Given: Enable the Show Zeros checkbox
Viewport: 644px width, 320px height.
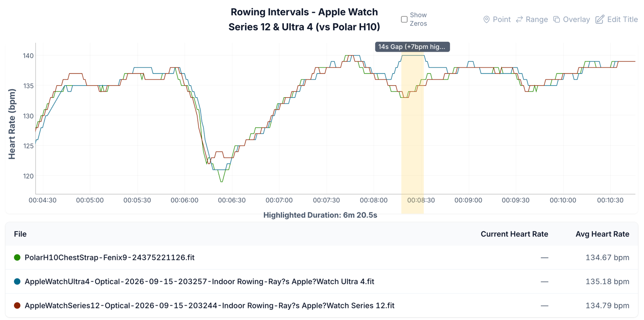Looking at the screenshot, I should 404,19.
